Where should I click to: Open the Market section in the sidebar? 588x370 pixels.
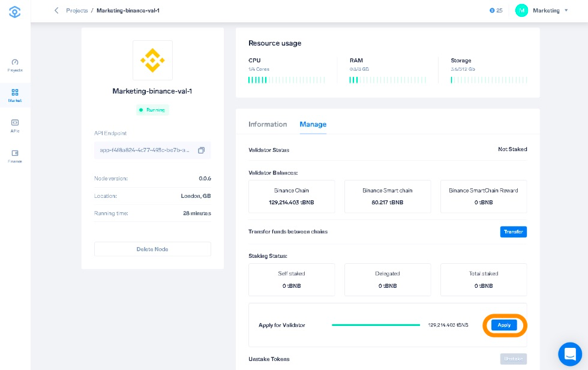pyautogui.click(x=15, y=95)
